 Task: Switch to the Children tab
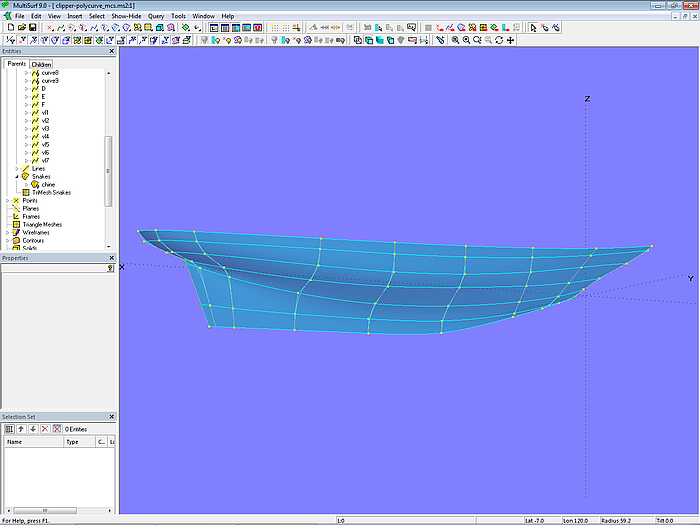click(41, 64)
